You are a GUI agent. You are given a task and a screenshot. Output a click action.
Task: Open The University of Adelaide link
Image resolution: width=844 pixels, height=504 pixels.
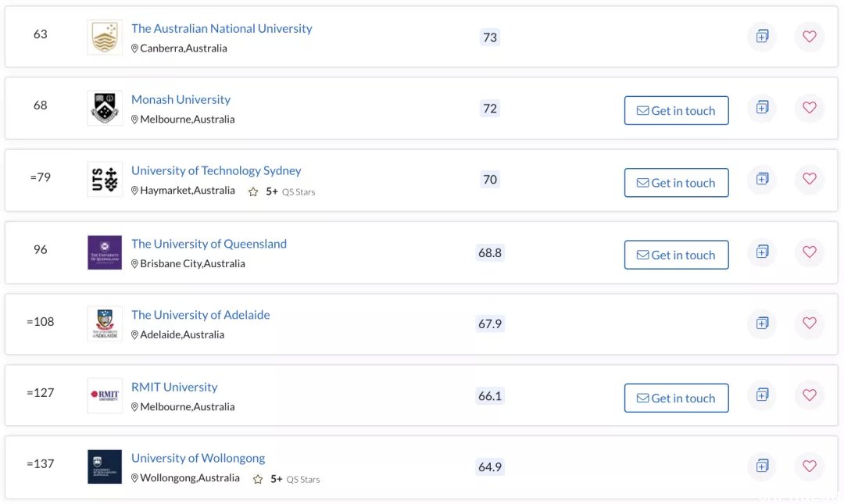coord(201,315)
